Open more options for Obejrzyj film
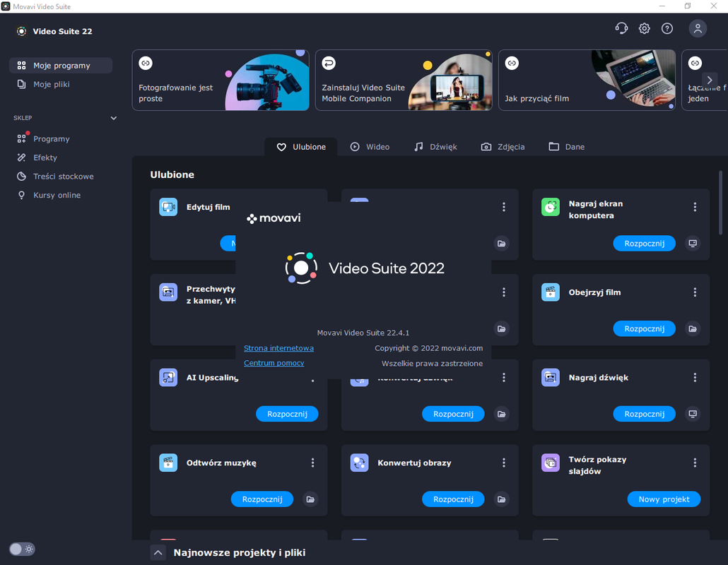 pos(695,292)
